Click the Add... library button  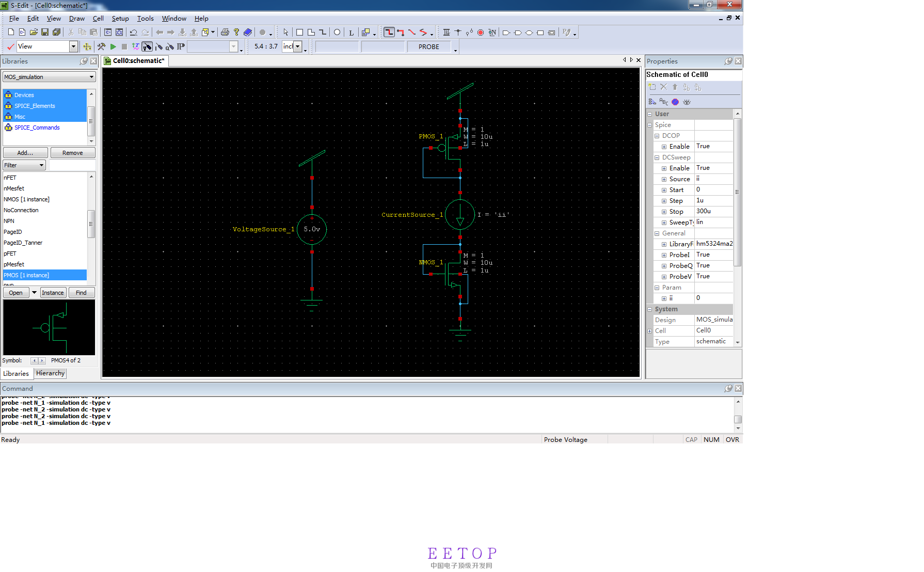click(25, 153)
